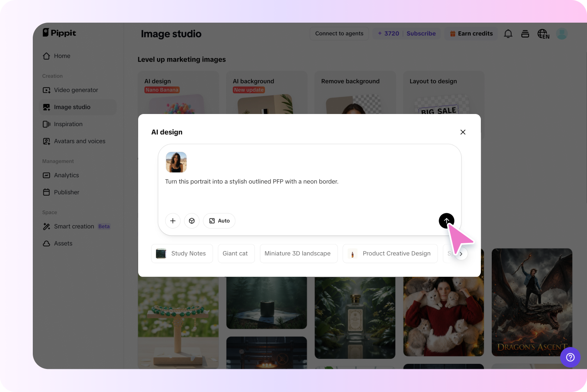Close the AI design dialog
This screenshot has height=392, width=587.
[463, 132]
